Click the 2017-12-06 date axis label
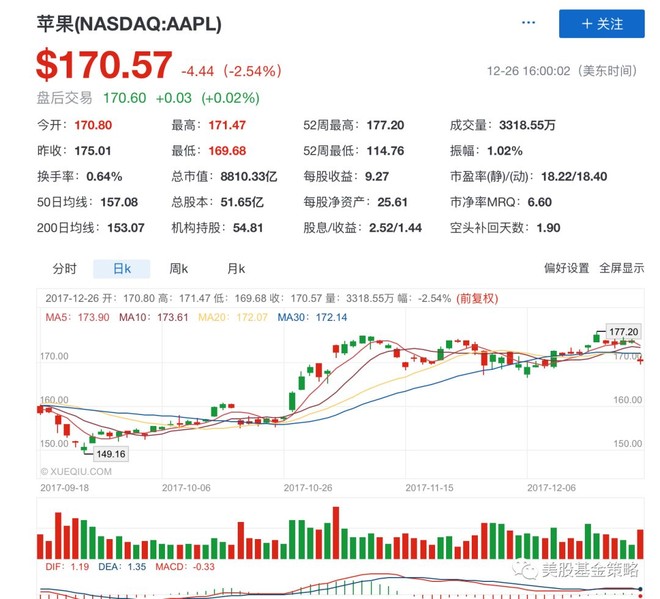The width and height of the screenshot is (660, 599). pos(551,488)
